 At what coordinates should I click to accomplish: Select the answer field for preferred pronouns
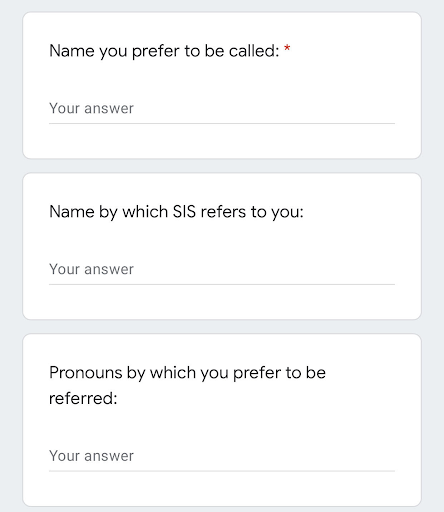pyautogui.click(x=222, y=456)
